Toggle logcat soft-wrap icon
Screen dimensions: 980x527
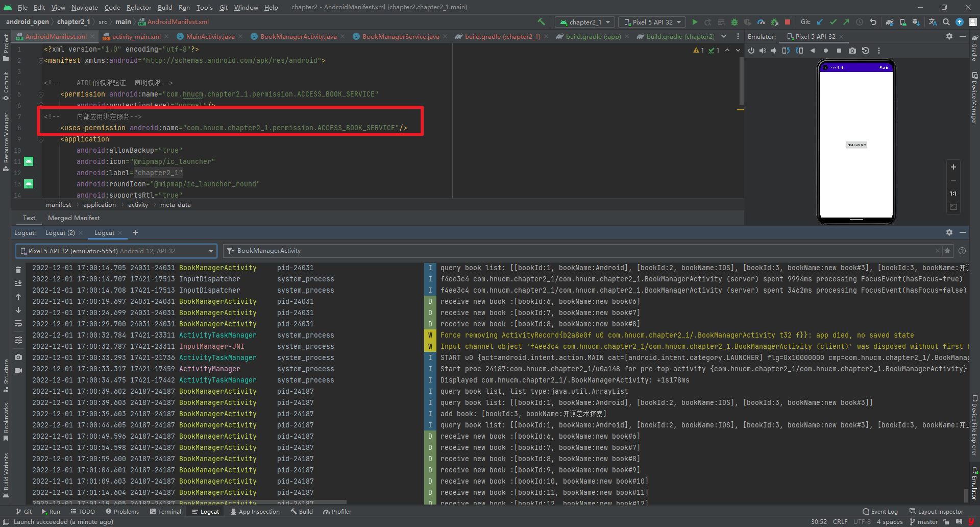pos(18,323)
